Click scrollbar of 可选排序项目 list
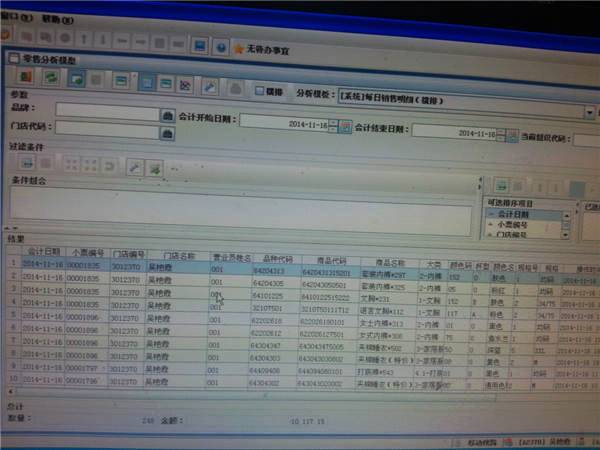The height and width of the screenshot is (450, 600). [x=568, y=223]
